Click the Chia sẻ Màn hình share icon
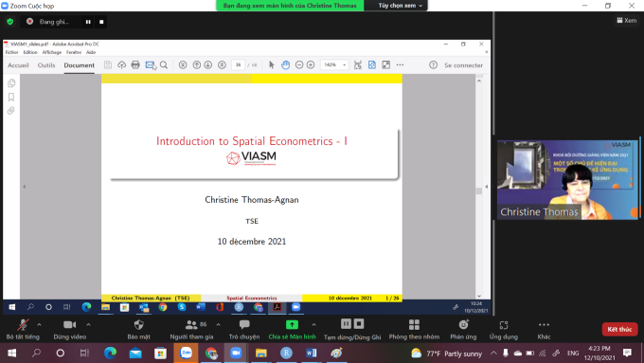The height and width of the screenshot is (363, 644). point(292,325)
